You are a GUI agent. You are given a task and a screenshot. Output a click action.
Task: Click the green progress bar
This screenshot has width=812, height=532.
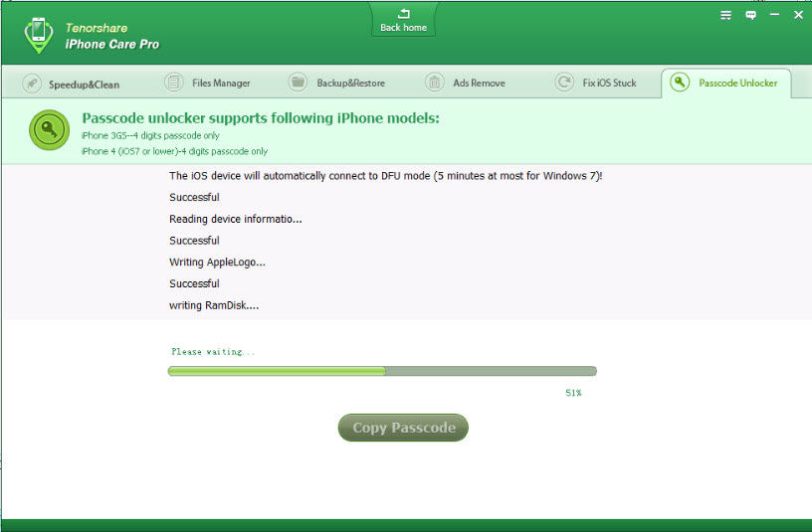tap(382, 371)
